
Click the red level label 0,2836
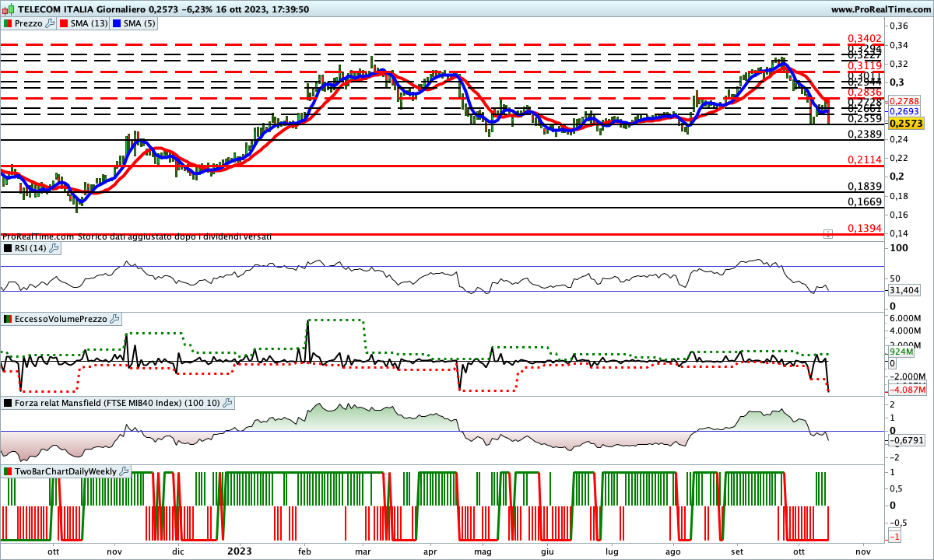tap(864, 93)
